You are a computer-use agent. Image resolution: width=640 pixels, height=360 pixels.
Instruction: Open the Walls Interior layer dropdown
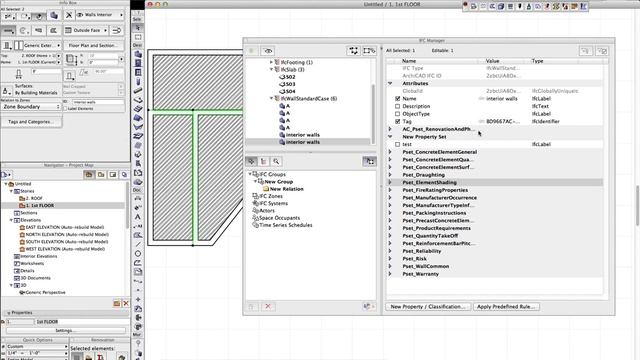[x=100, y=15]
